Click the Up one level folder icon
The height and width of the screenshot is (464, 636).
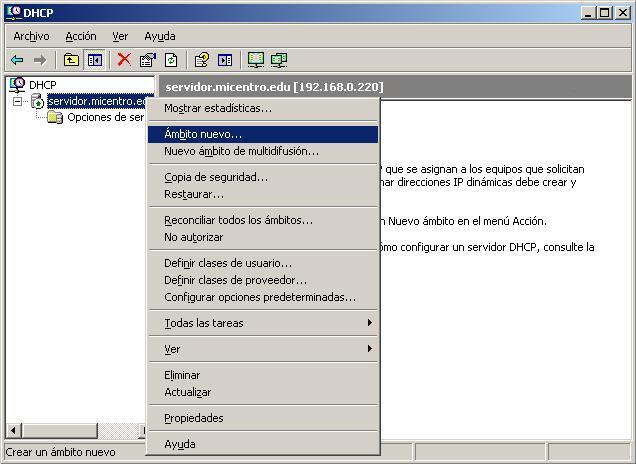click(x=71, y=60)
